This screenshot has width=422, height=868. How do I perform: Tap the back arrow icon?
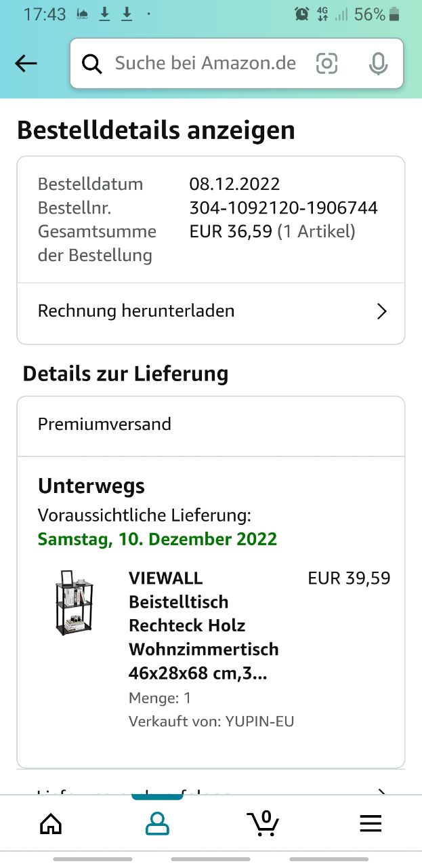pyautogui.click(x=26, y=64)
